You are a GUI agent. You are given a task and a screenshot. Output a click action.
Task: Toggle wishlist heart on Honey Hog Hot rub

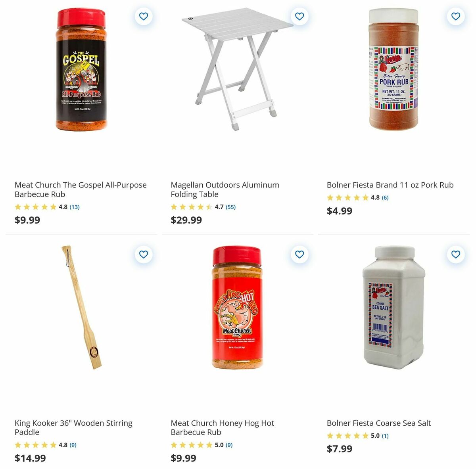[299, 255]
